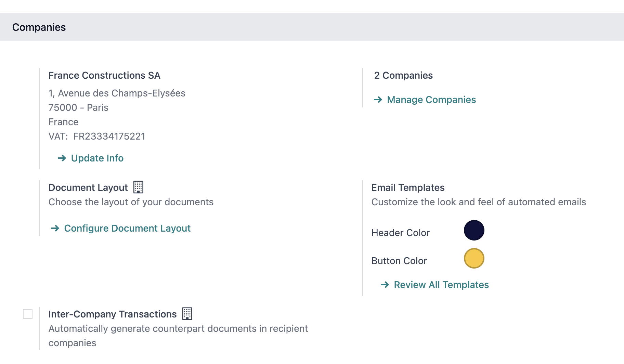
Task: Pick the dark navy Header Color swatch
Action: point(474,230)
